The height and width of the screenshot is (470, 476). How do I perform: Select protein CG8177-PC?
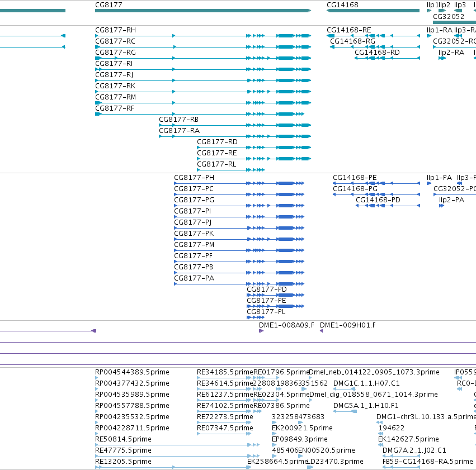coord(194,189)
